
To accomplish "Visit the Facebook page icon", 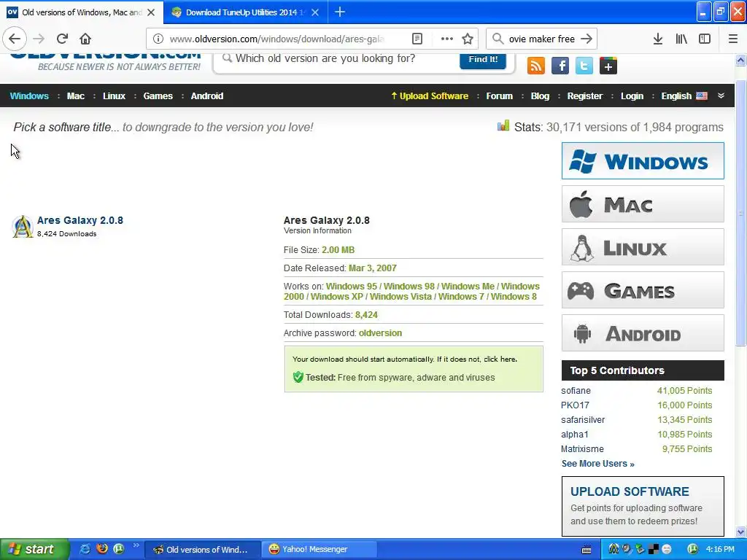I will pyautogui.click(x=560, y=65).
